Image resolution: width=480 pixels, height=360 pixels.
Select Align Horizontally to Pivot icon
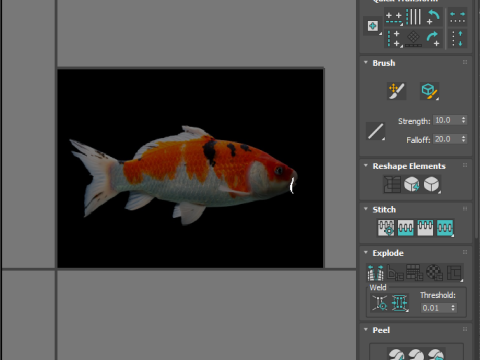394,18
